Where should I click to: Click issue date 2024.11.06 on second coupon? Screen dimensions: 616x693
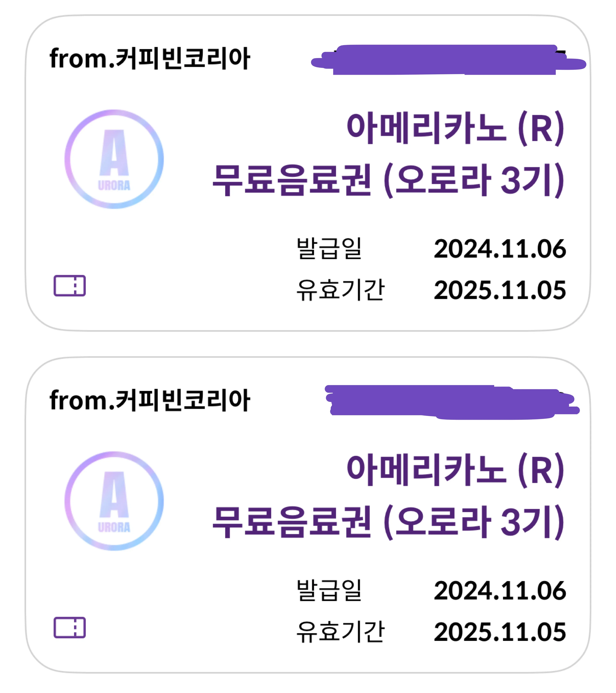[x=499, y=591]
